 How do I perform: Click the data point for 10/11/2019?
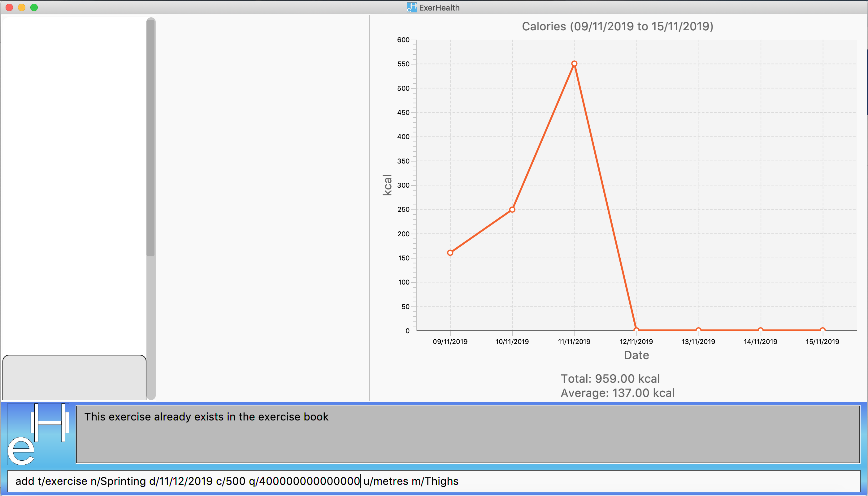512,210
